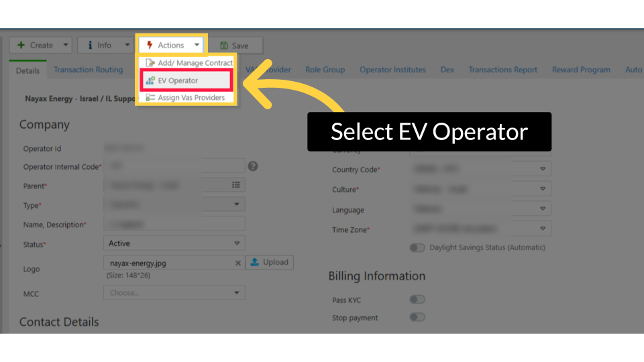
Task: Click the green plus Create icon
Action: point(20,45)
